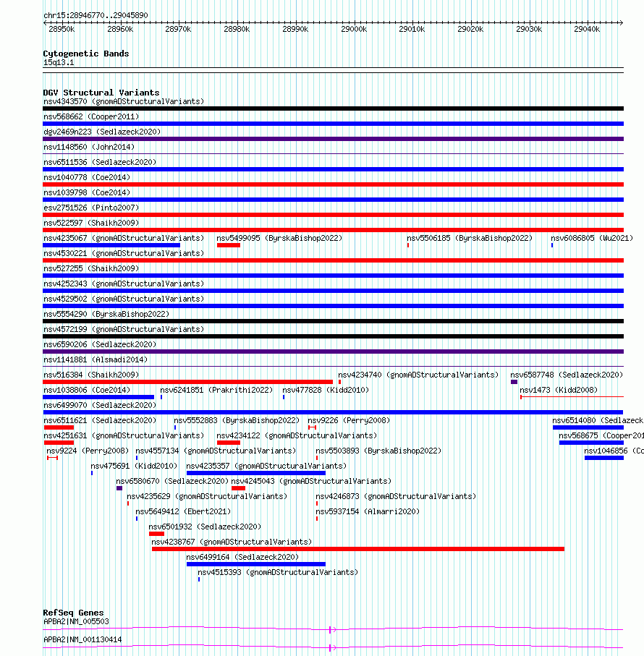Open nsv1040778 (Coe2014) variant
The height and width of the screenshot is (656, 644).
point(87,177)
